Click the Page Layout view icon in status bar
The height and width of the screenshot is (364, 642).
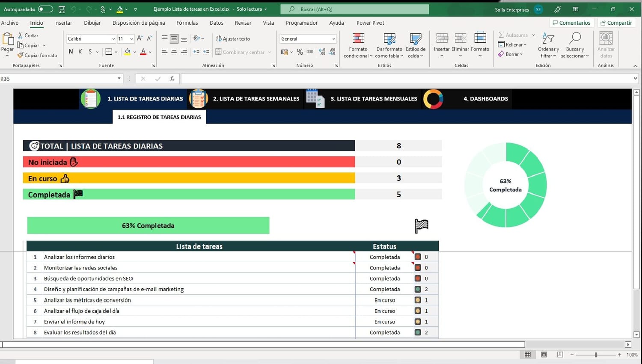(x=544, y=355)
